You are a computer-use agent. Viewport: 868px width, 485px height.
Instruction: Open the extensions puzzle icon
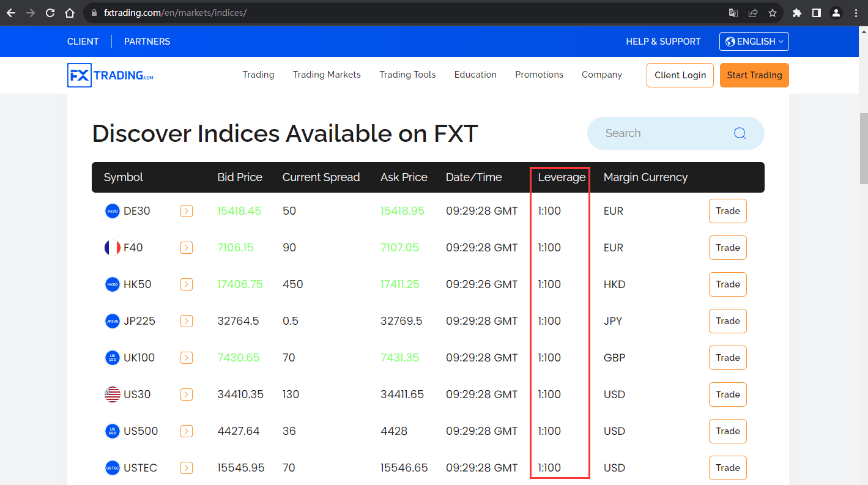796,12
